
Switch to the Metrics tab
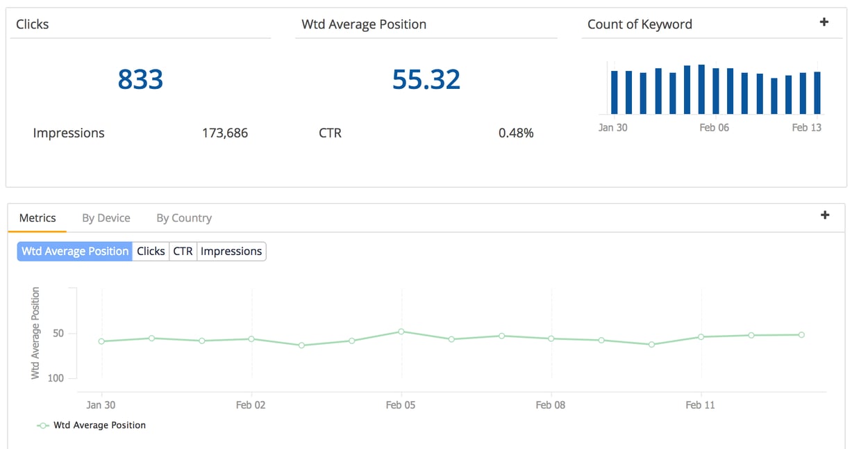pos(37,218)
